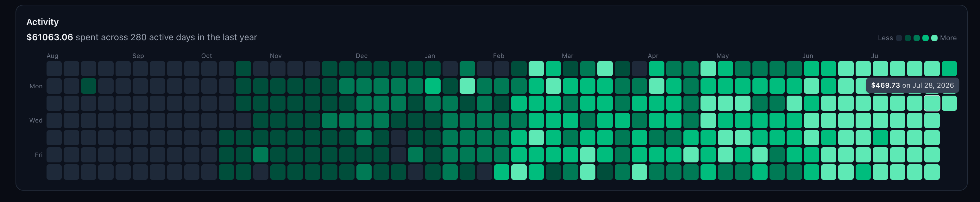The image size is (980, 202).
Task: Click the 'Dec' month label
Action: pos(361,56)
